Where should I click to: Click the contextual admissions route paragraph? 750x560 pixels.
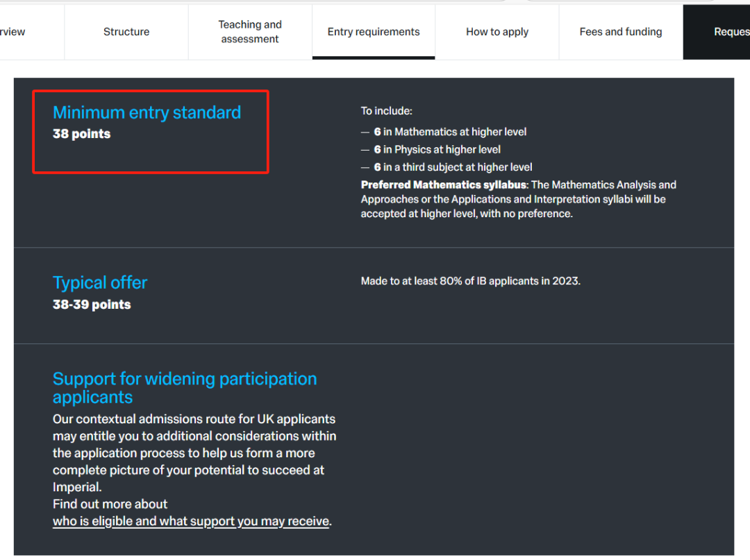click(x=194, y=453)
